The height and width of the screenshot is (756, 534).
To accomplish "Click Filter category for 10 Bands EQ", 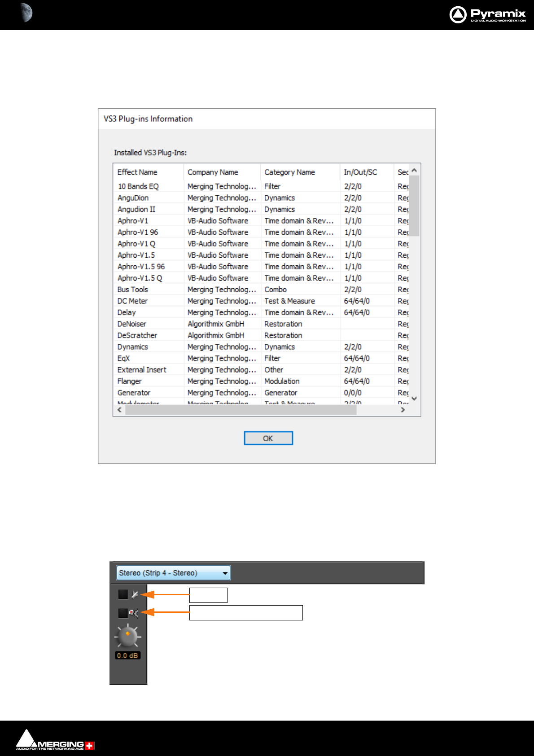I will pyautogui.click(x=272, y=186).
